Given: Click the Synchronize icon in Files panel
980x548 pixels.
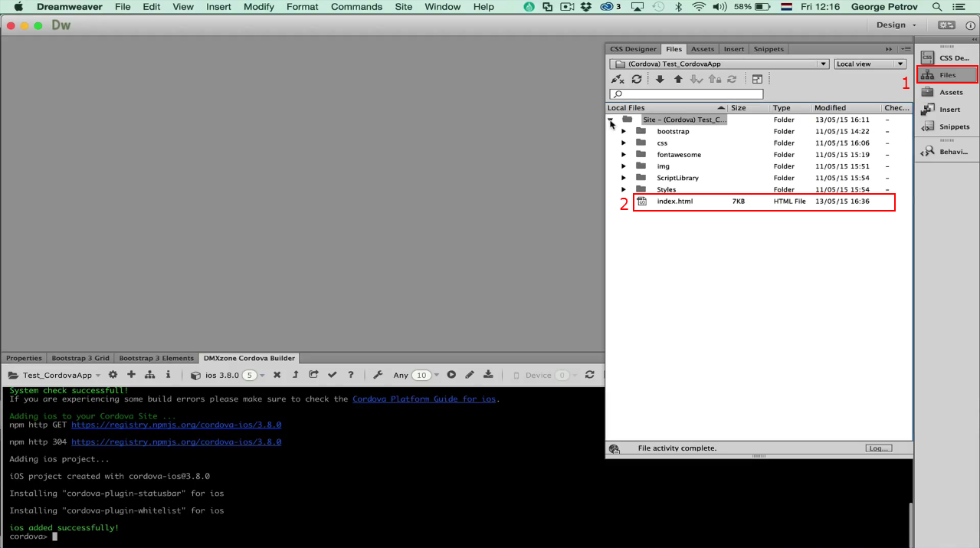Looking at the screenshot, I should point(732,79).
